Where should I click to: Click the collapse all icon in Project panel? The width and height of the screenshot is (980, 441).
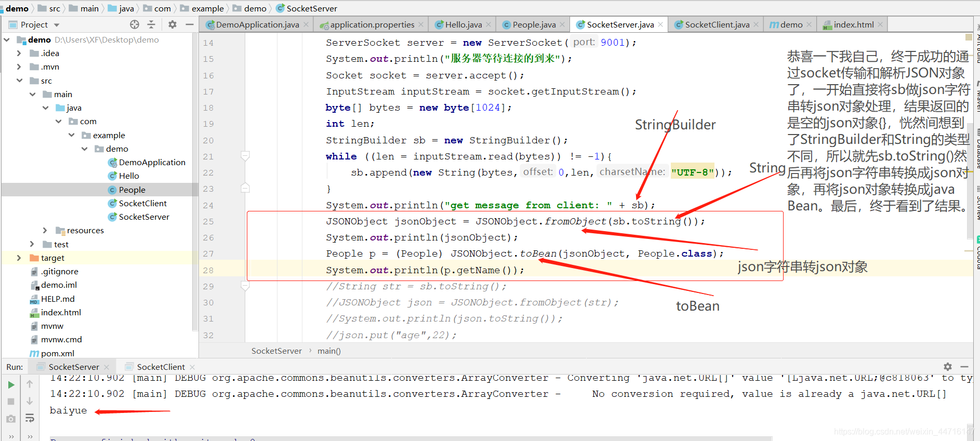click(x=151, y=24)
